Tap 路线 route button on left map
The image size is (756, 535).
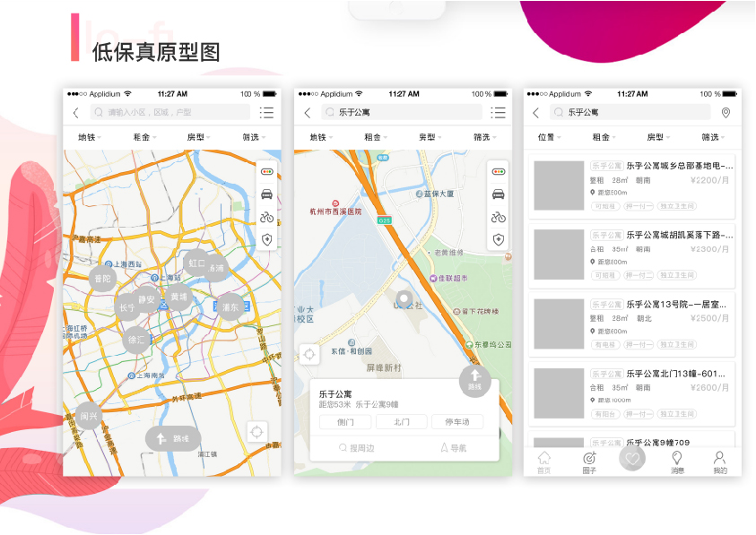pyautogui.click(x=173, y=438)
